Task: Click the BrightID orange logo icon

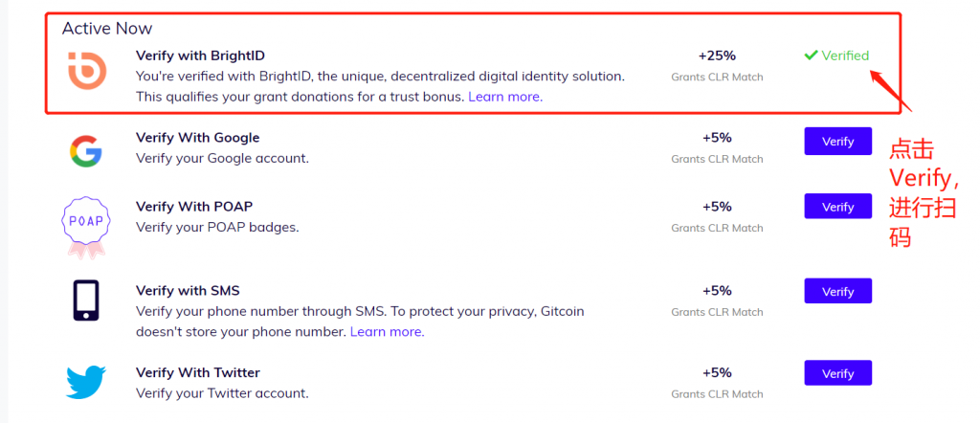Action: [87, 73]
